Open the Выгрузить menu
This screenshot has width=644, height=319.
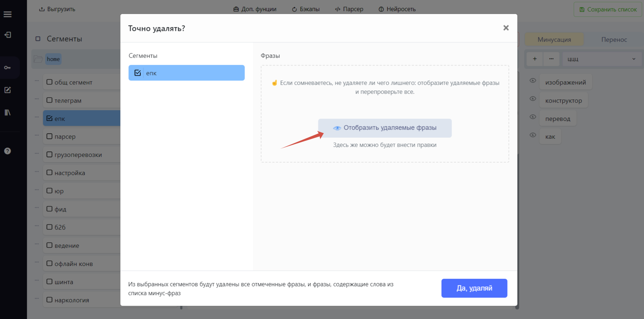click(57, 9)
